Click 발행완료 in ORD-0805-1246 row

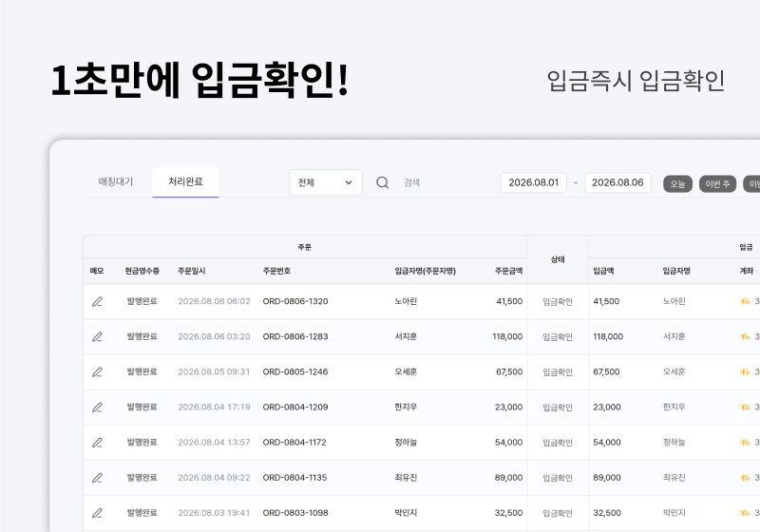pos(142,372)
